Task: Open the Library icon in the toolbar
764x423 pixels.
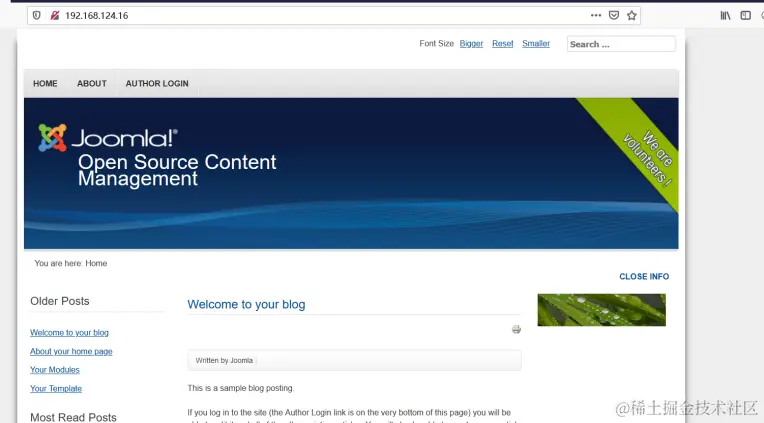Action: (x=725, y=16)
